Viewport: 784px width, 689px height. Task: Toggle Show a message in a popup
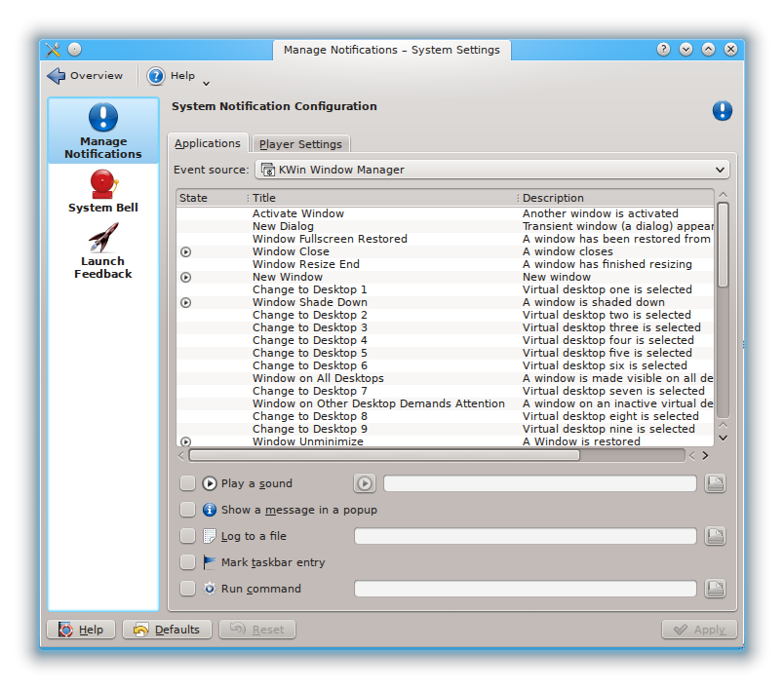(188, 510)
